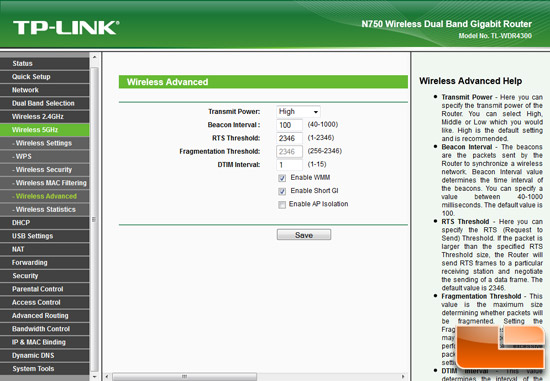Expand the Transmit Power dropdown
550x381 pixels.
tap(298, 112)
